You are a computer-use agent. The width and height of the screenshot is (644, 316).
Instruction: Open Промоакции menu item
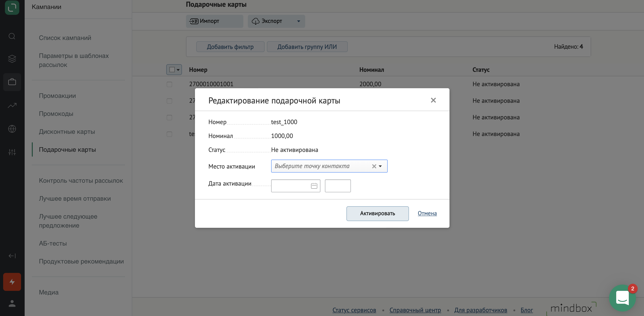pyautogui.click(x=57, y=96)
